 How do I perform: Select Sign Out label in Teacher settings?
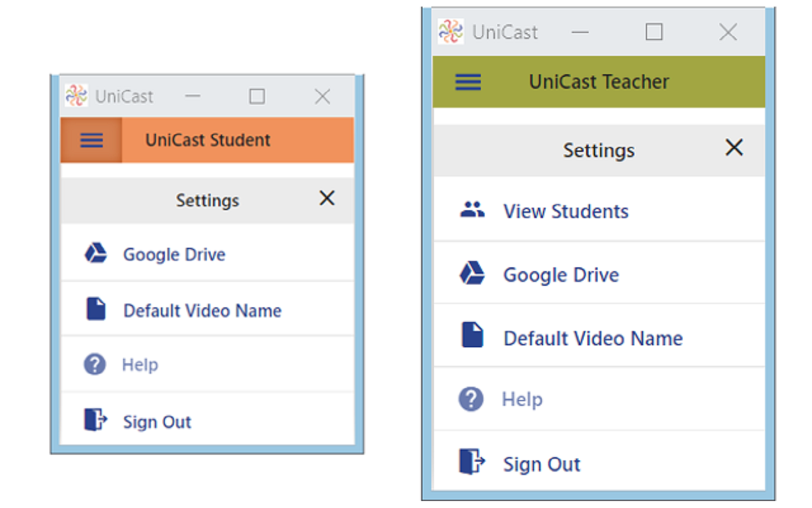pyautogui.click(x=542, y=464)
